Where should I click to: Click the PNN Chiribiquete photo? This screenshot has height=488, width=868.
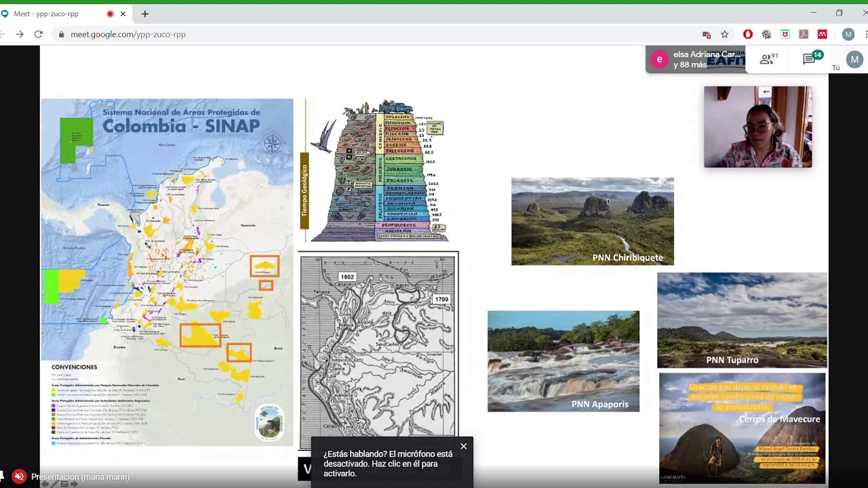[593, 222]
